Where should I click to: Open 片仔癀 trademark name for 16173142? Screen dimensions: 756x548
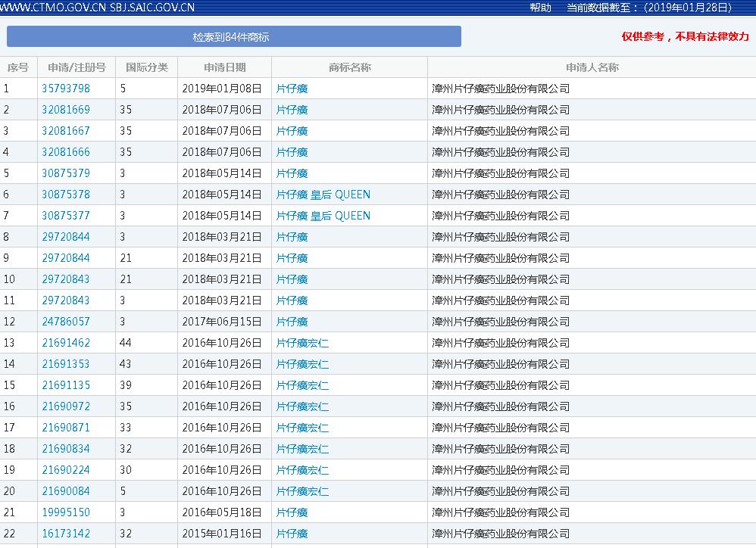[x=292, y=534]
